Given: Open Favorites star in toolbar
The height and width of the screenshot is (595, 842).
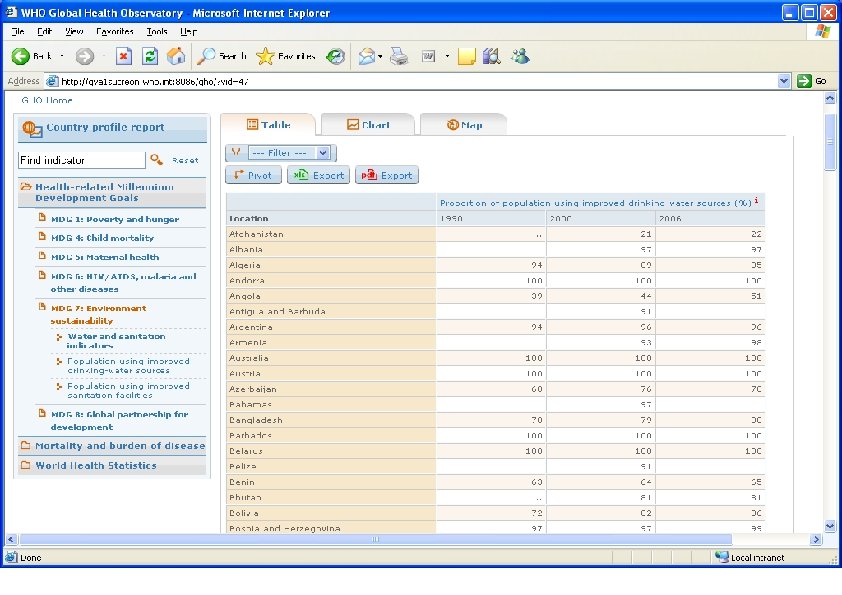Looking at the screenshot, I should coord(265,56).
